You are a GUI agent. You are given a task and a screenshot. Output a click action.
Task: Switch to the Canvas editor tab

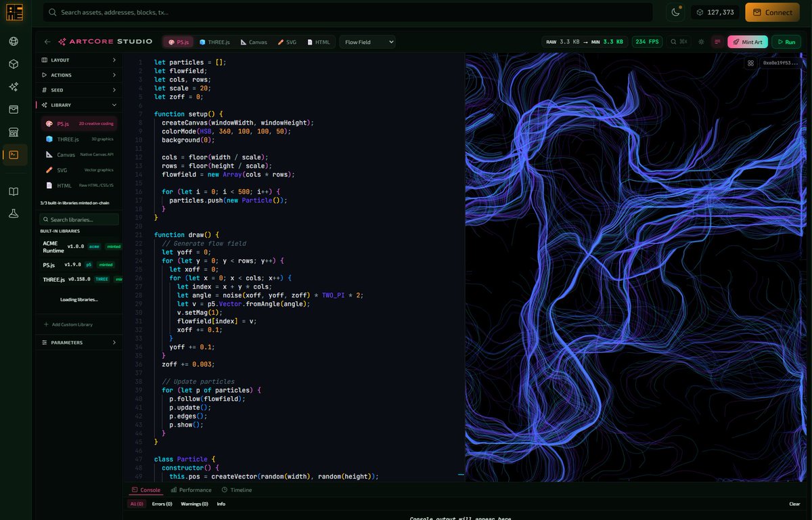(254, 42)
